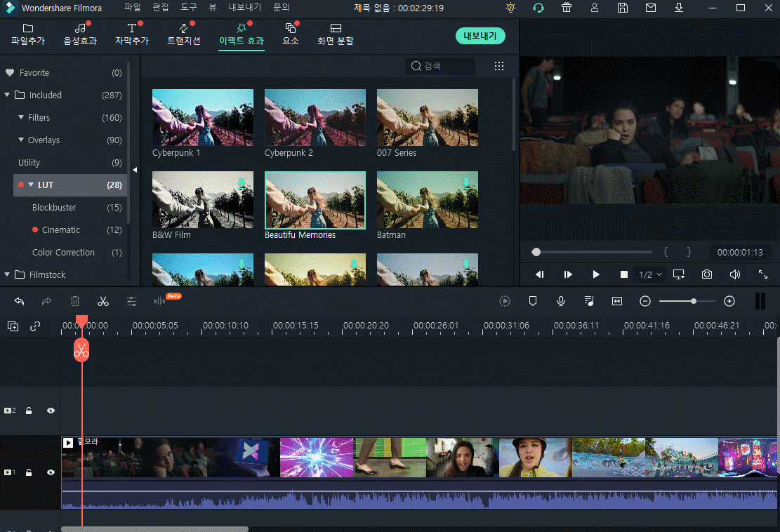Open the 화면 분할 tab
780x532 pixels.
pos(336,34)
